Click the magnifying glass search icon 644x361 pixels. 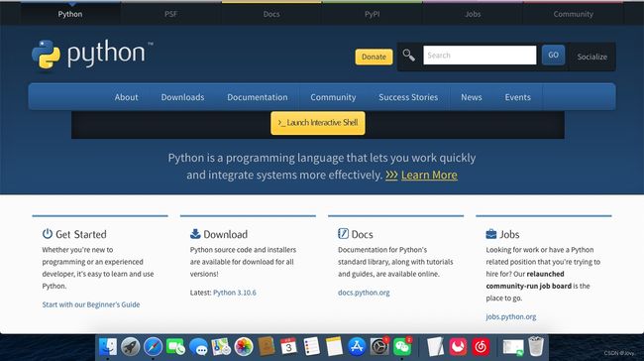coord(408,55)
